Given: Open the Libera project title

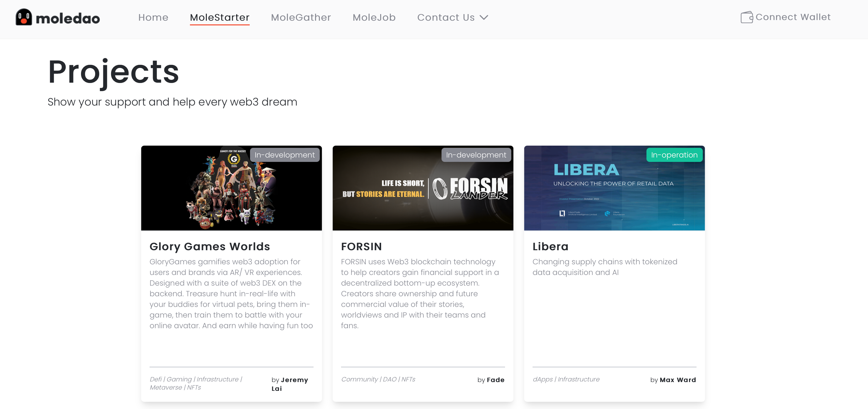Looking at the screenshot, I should pos(551,246).
